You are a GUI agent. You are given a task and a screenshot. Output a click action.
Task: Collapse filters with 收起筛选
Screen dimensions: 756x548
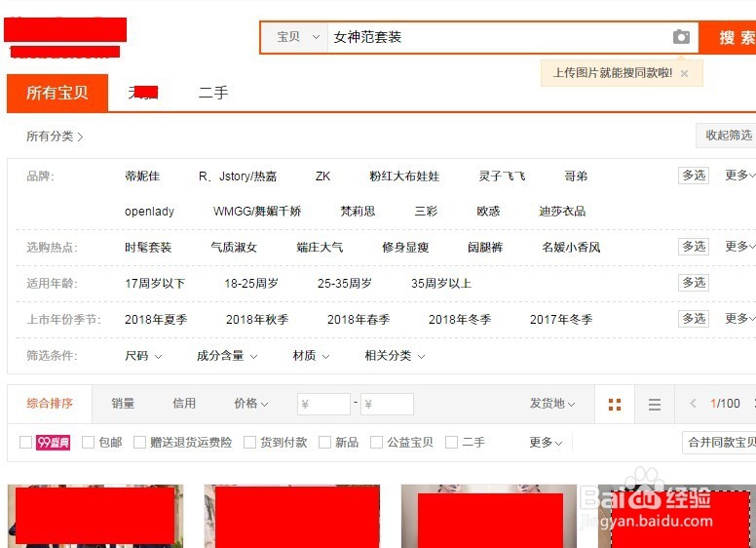(x=726, y=136)
